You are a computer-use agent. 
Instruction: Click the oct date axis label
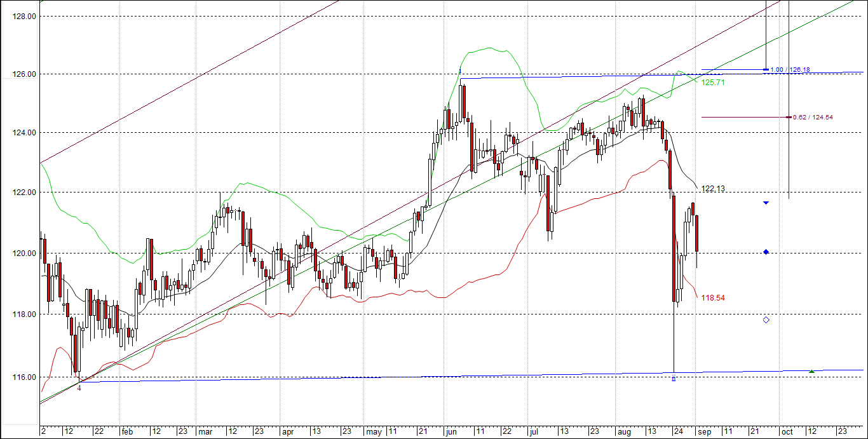(x=787, y=431)
